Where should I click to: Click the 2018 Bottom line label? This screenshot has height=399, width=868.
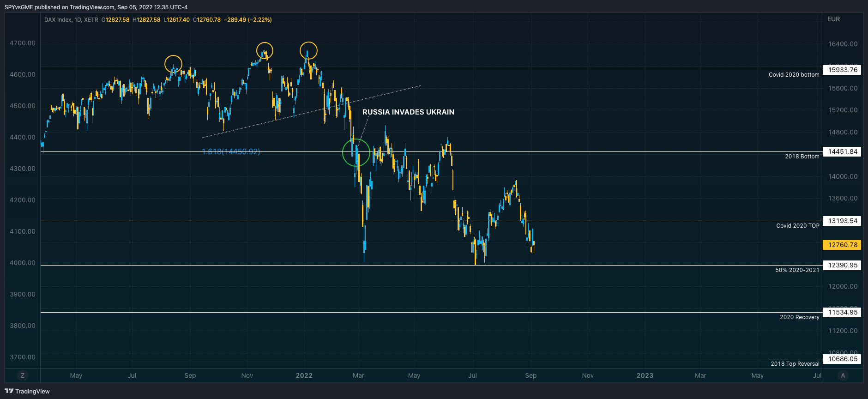point(802,156)
